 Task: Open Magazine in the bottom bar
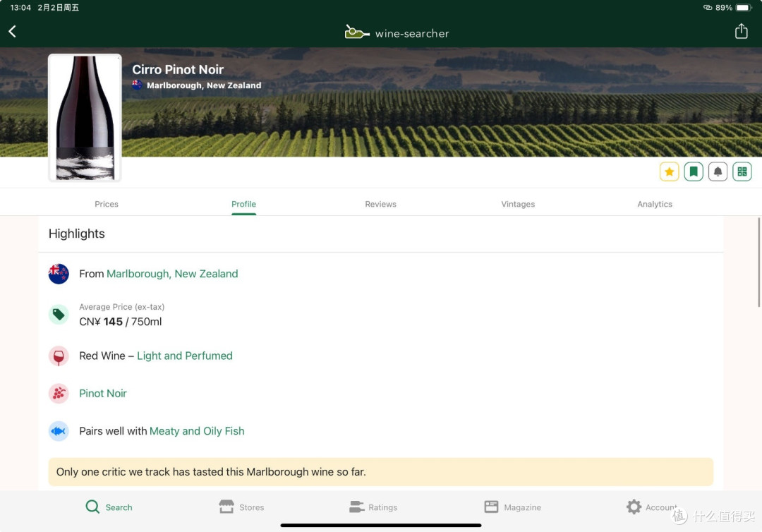click(513, 507)
